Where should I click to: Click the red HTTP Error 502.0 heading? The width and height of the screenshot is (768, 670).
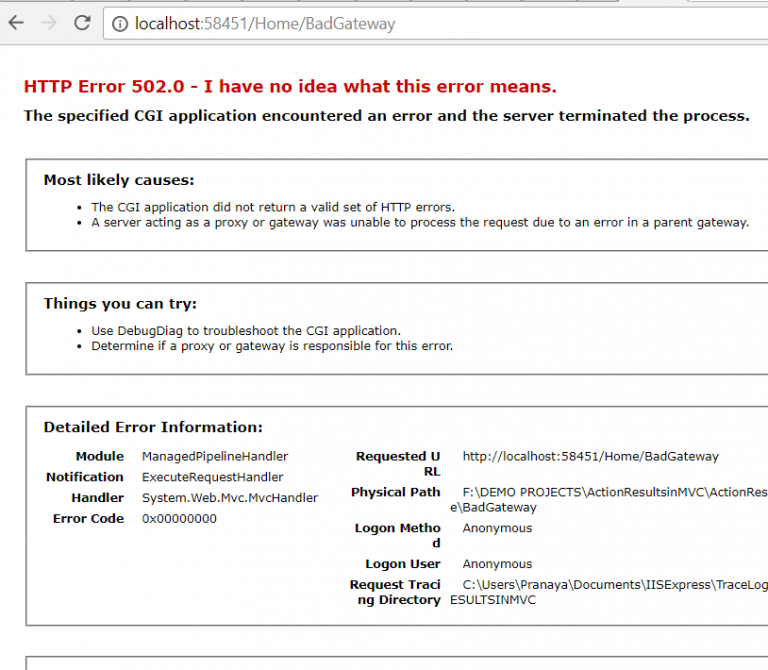click(x=290, y=86)
